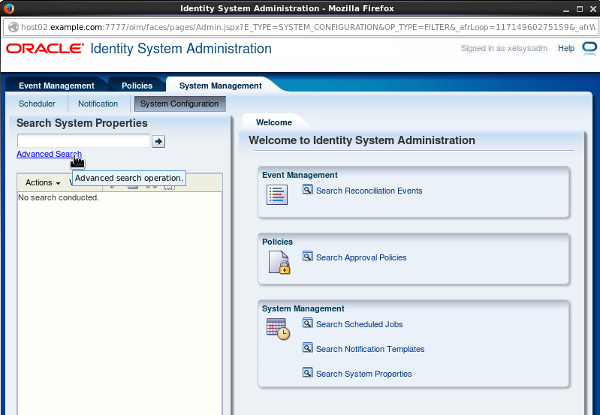Open the Notification sub-tab
Viewport: 600px width, 415px height.
click(98, 104)
